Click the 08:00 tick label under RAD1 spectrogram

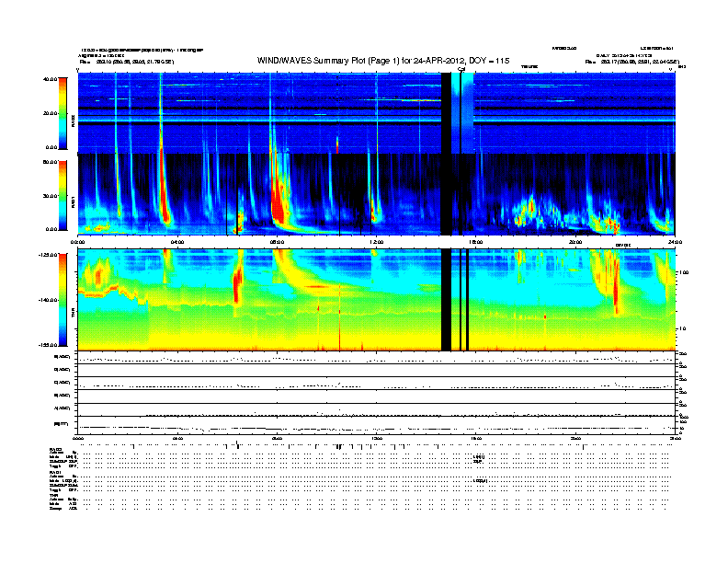point(278,242)
